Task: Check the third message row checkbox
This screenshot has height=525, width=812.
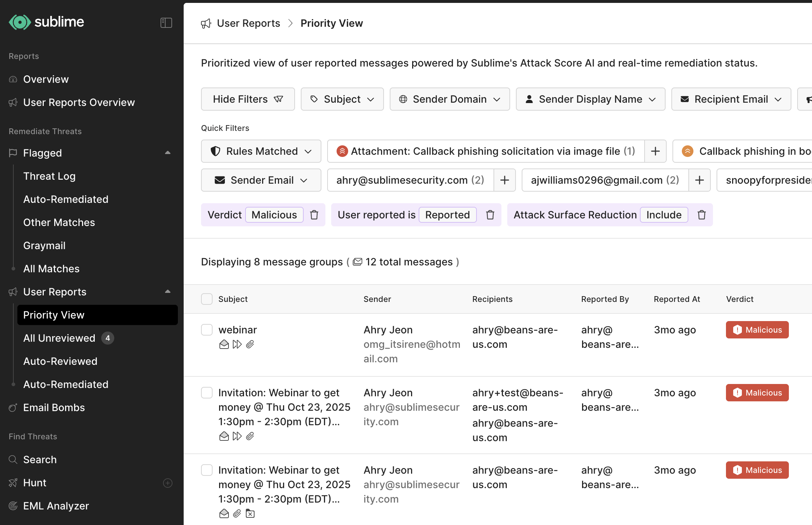Action: tap(207, 470)
